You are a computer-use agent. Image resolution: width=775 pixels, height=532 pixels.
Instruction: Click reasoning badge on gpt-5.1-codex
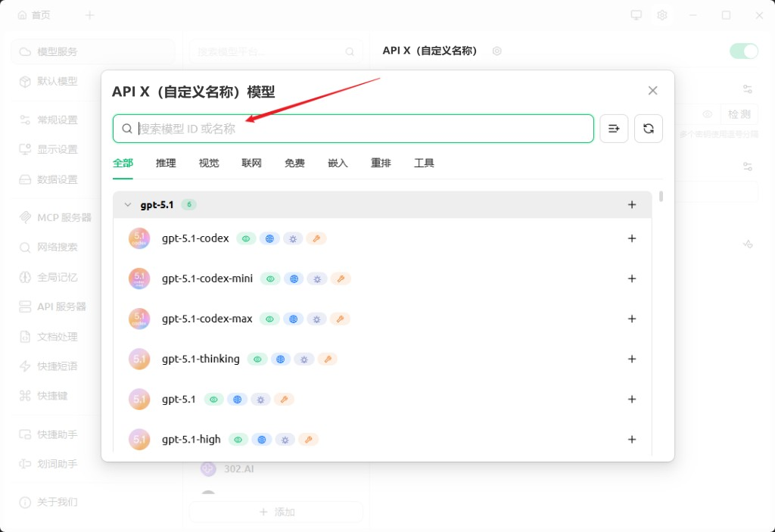[x=293, y=239]
